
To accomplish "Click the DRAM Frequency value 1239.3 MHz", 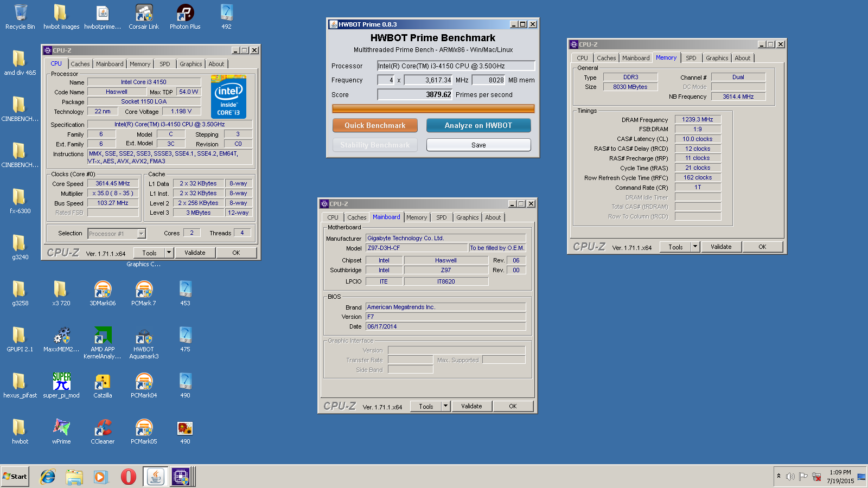I will point(698,119).
